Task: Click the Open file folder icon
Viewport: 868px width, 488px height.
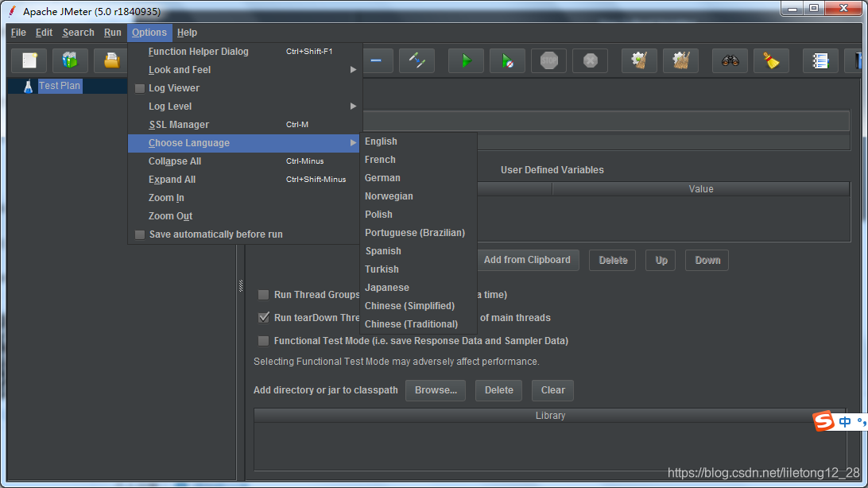Action: coord(111,60)
